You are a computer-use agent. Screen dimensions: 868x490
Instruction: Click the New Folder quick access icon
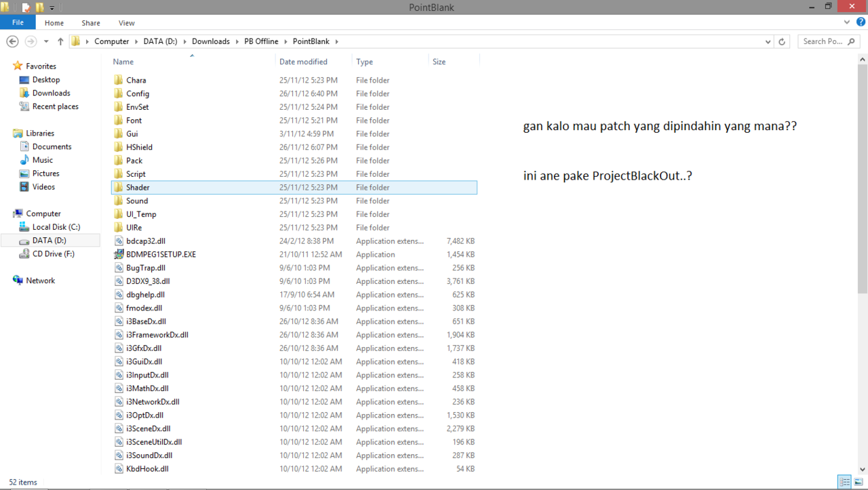tap(39, 7)
